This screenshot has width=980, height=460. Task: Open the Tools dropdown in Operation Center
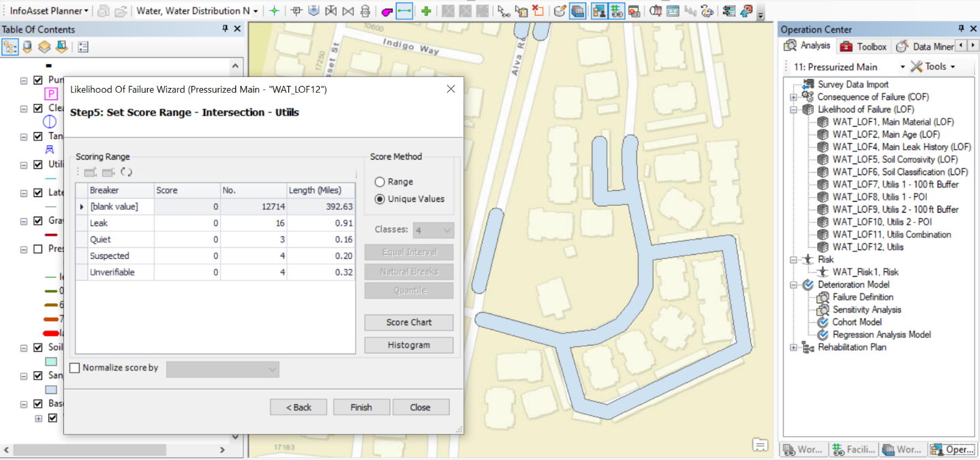coord(932,67)
